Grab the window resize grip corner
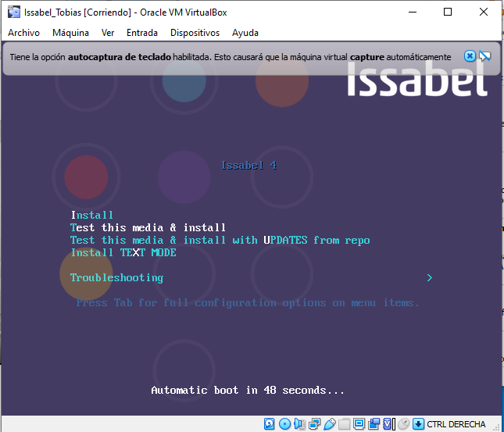 [497, 427]
